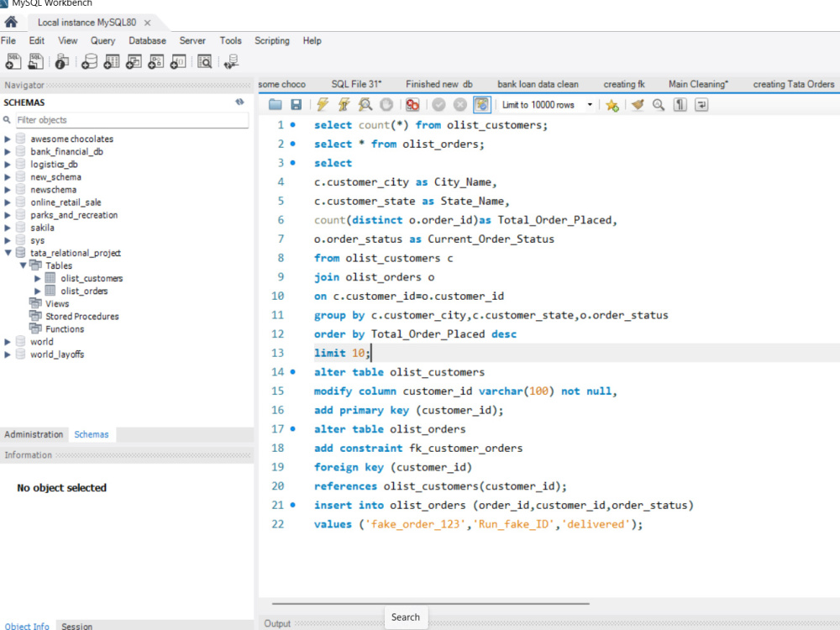This screenshot has width=840, height=630.
Task: Expand the olist_customers table
Action: pyautogui.click(x=38, y=279)
